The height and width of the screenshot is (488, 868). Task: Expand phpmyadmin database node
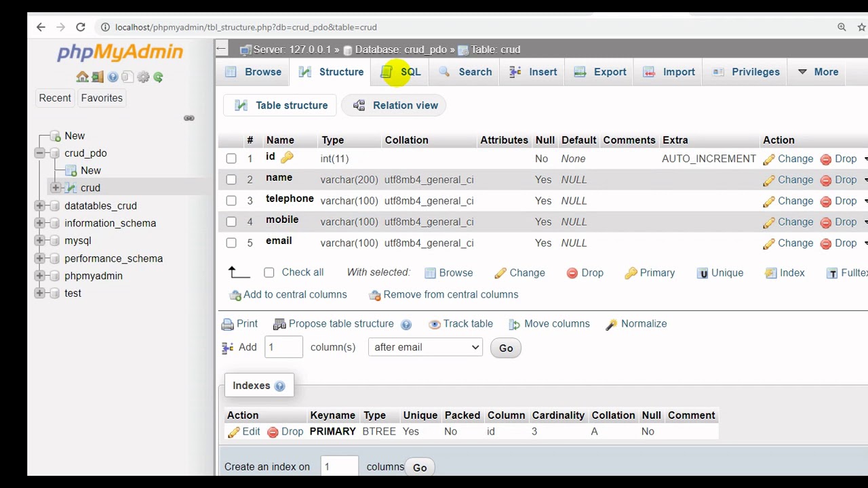click(40, 276)
